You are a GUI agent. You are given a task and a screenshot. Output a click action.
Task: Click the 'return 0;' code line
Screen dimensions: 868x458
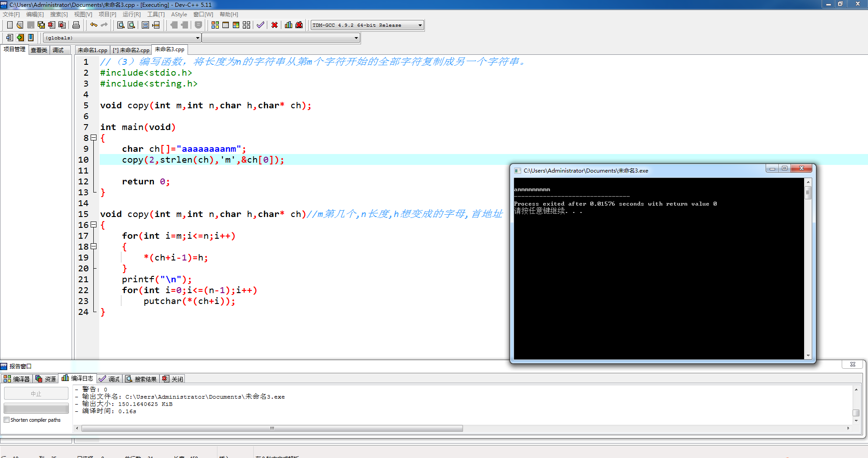tap(146, 182)
